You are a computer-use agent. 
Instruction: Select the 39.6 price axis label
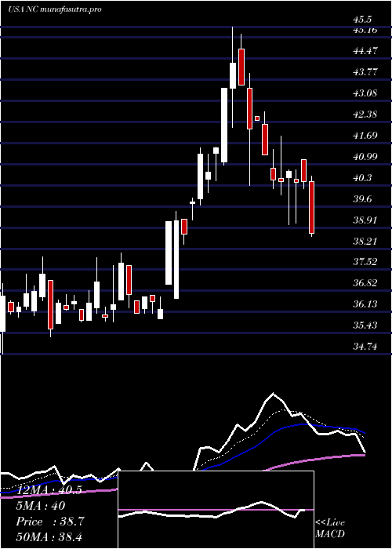pyautogui.click(x=364, y=198)
